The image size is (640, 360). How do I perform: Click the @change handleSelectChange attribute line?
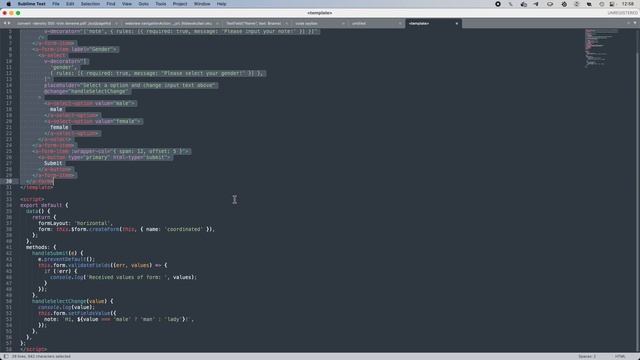87,91
